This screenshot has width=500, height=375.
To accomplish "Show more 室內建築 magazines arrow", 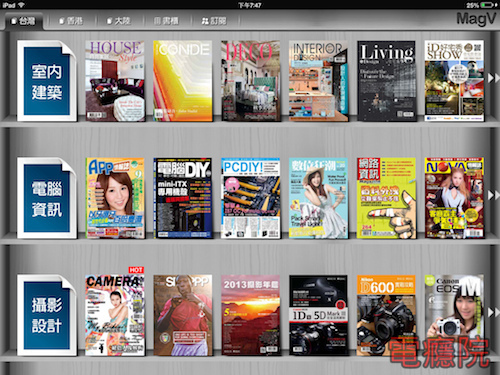I will click(x=493, y=78).
